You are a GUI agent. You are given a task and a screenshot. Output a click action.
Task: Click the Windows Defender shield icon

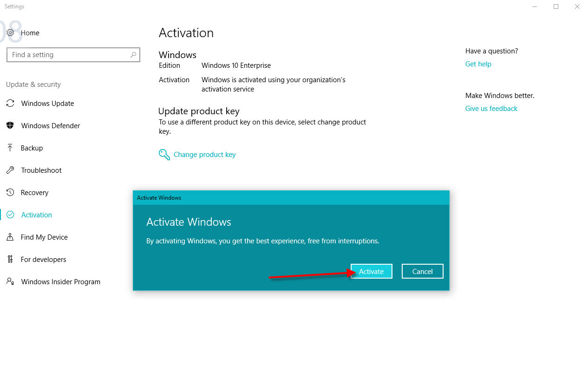[x=10, y=126]
